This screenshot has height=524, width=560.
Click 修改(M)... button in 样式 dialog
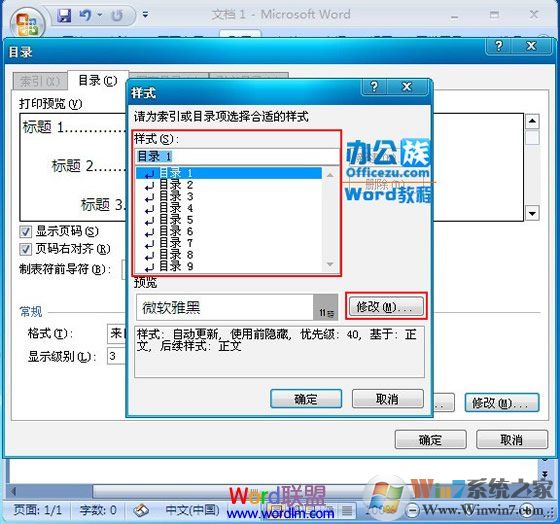[386, 306]
